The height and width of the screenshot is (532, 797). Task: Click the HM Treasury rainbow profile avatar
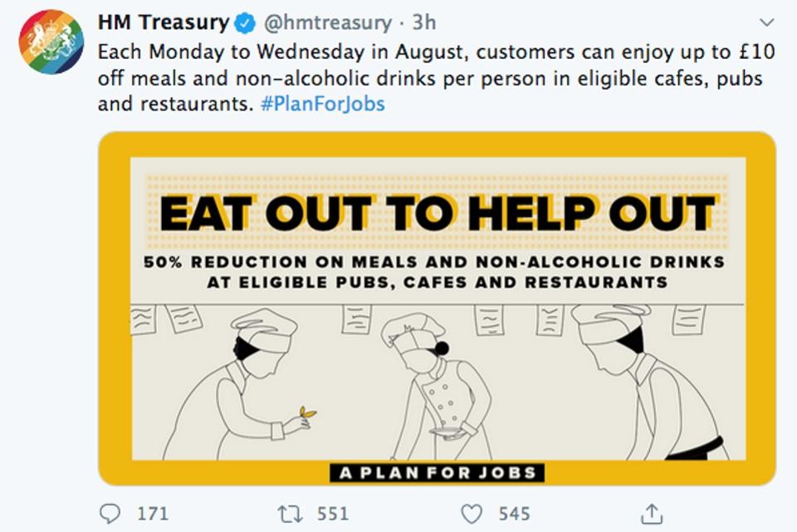coord(51,41)
